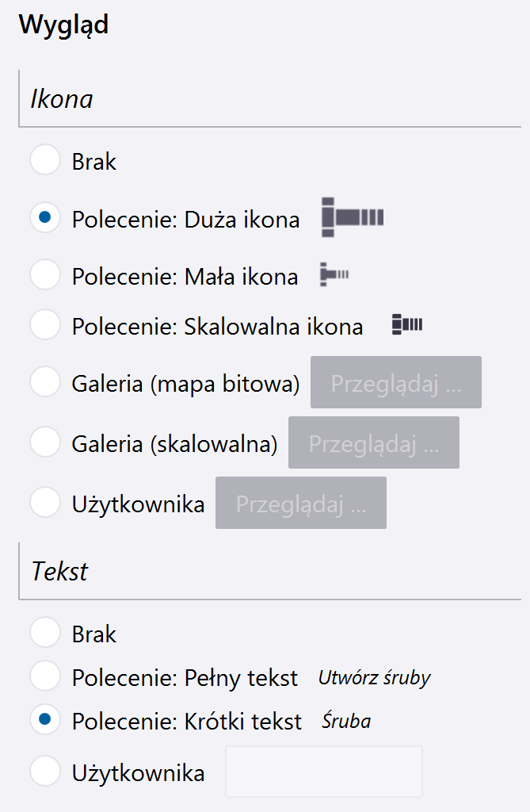Click 'Przeglądaj ...' beside Galeria (skalowalna)
Image resolution: width=530 pixels, height=812 pixels.
[373, 442]
